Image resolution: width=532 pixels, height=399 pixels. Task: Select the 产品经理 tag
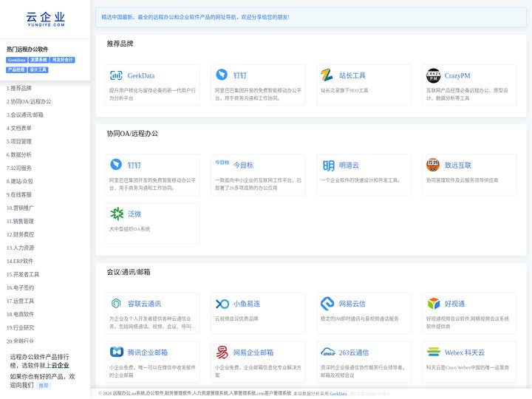click(16, 70)
